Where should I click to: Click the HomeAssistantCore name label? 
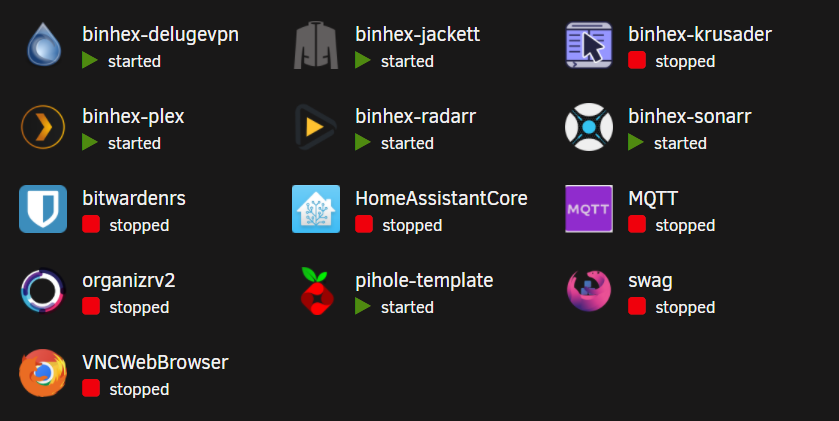pos(441,198)
